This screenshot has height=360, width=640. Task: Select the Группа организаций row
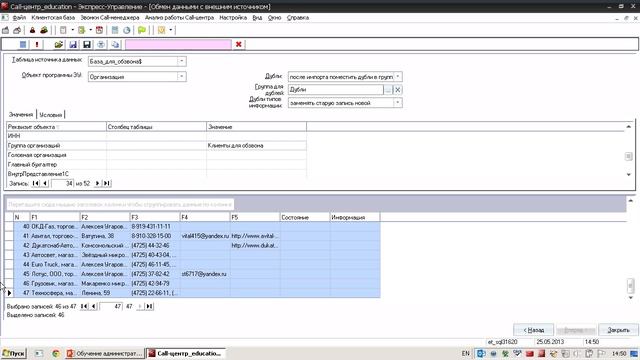(156, 146)
